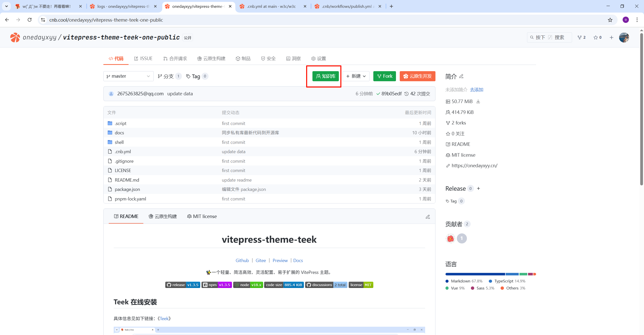
Task: Bookmark page with star icon
Action: pyautogui.click(x=610, y=20)
